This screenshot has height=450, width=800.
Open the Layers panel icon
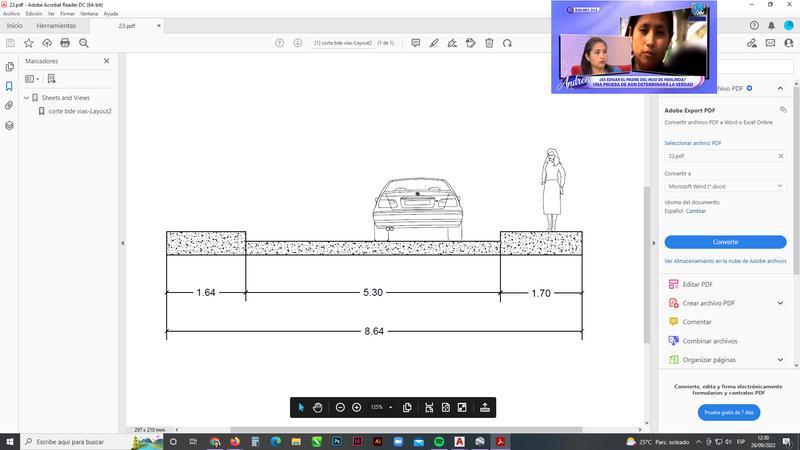coord(9,126)
